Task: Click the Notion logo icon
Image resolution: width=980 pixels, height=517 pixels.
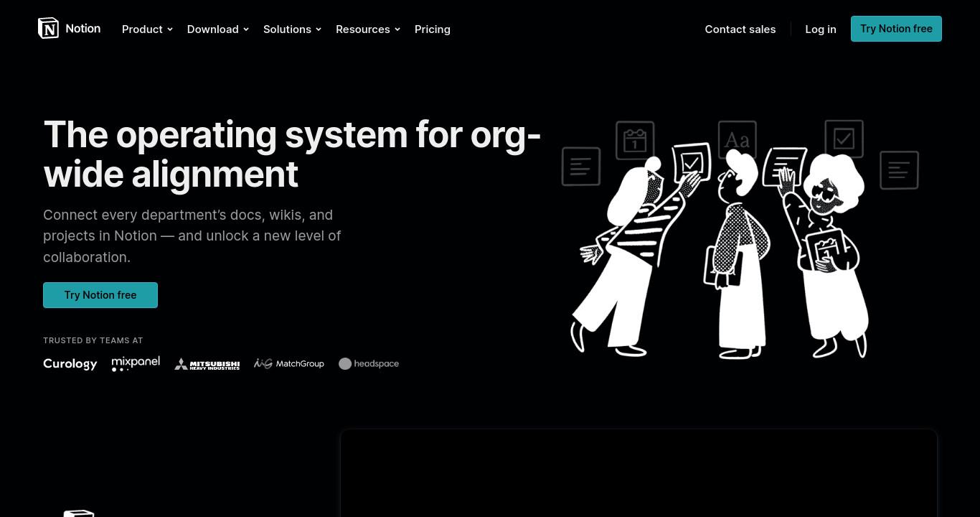Action: [48, 28]
